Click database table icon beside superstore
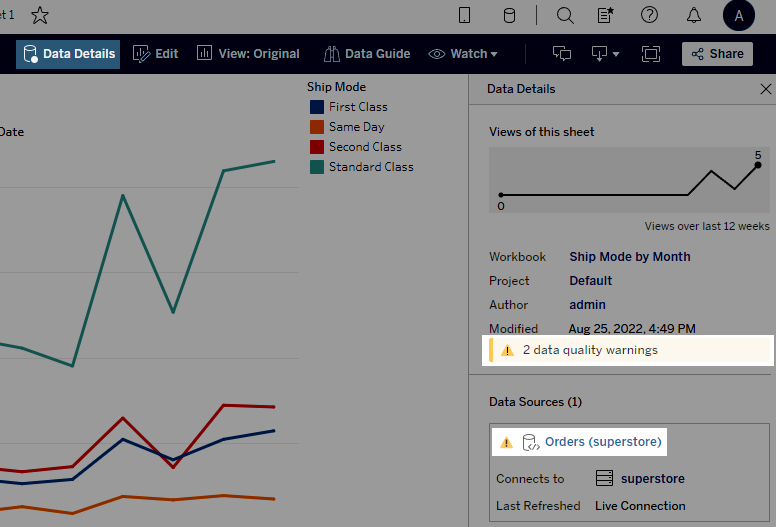Viewport: 776px width, 527px height. click(x=604, y=478)
